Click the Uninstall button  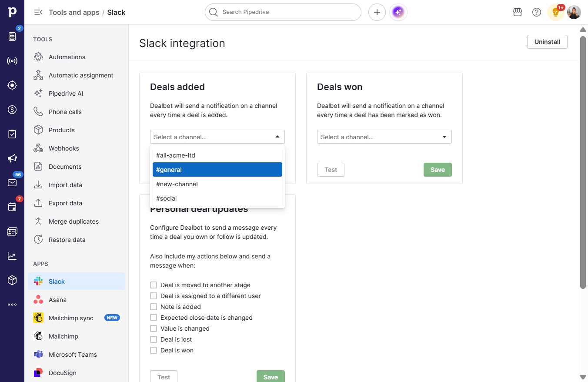(x=547, y=42)
